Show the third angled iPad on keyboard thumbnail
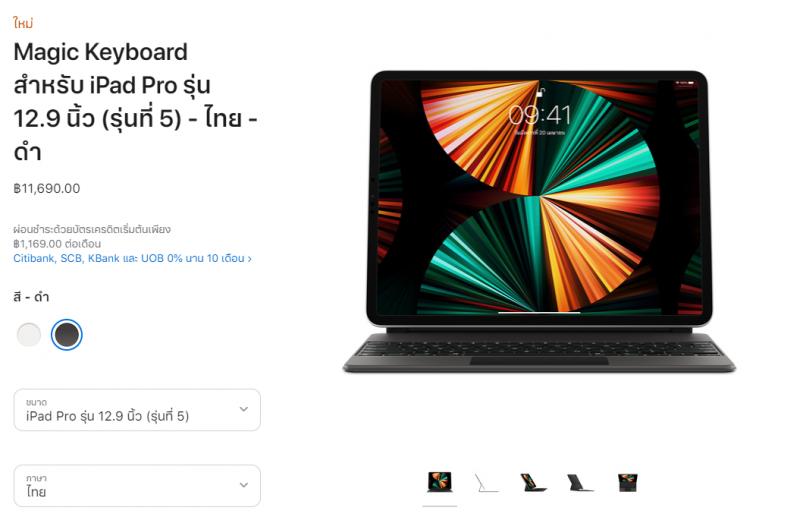The image size is (800, 520). point(533,482)
